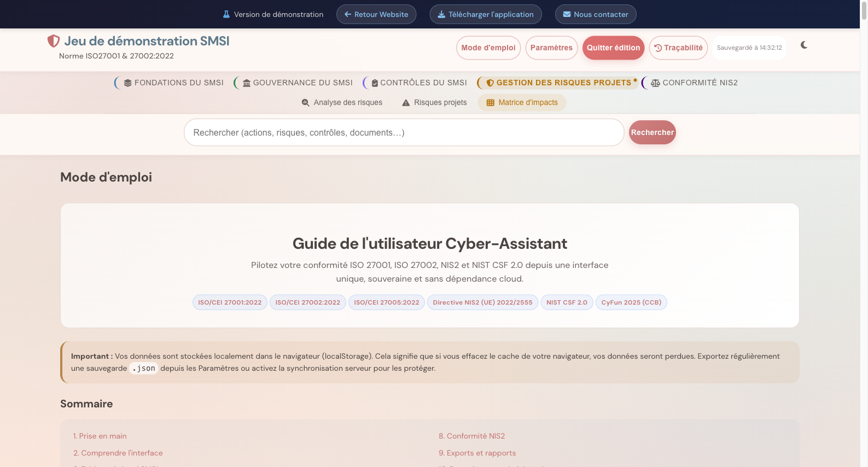Image resolution: width=868 pixels, height=467 pixels.
Task: Click the institution icon of Gouvernance du SMSI
Action: (x=247, y=83)
